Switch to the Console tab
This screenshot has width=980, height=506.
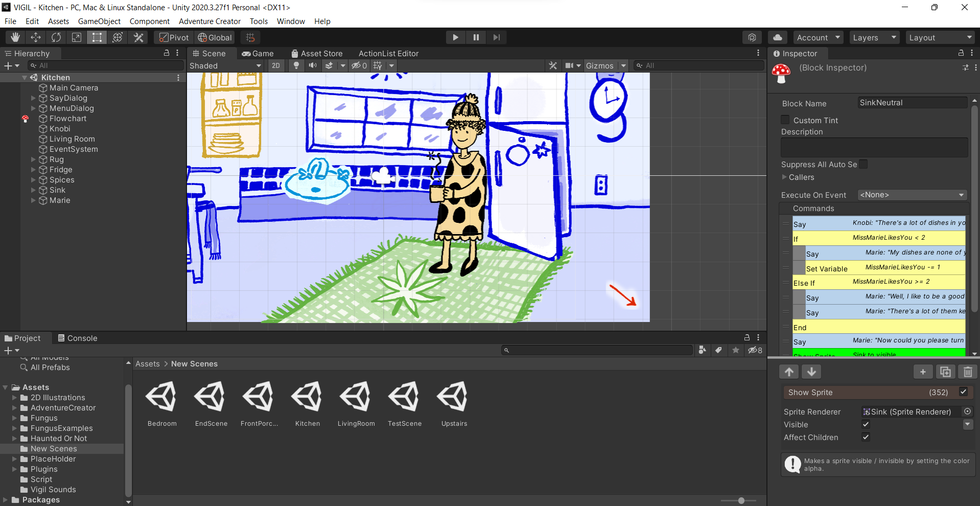(x=77, y=338)
